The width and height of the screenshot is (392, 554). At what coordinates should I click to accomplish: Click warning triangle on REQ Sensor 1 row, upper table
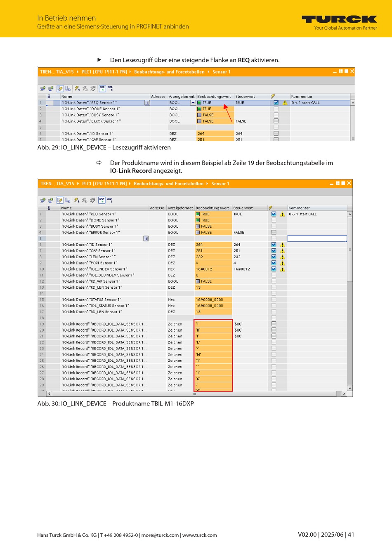[285, 103]
